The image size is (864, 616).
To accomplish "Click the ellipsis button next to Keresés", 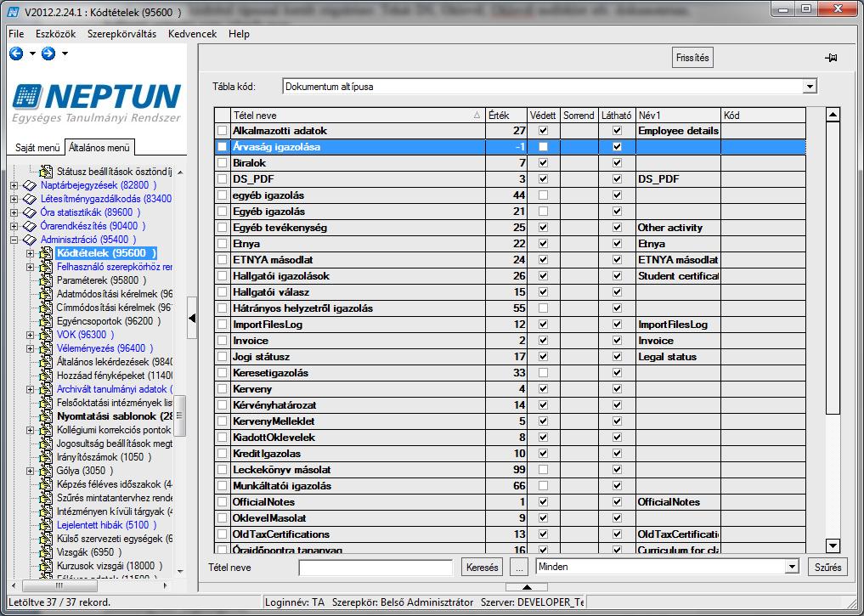I will (x=518, y=567).
